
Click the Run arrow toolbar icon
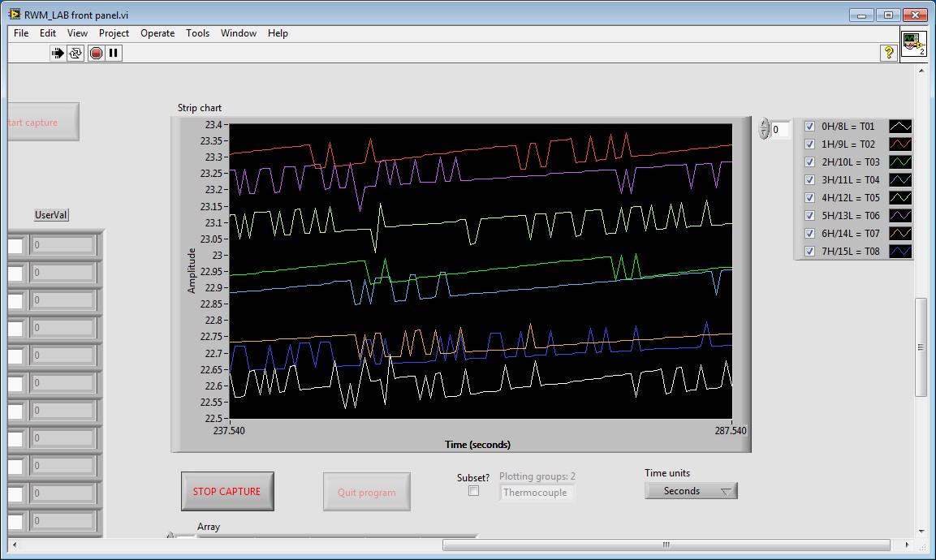coord(58,53)
